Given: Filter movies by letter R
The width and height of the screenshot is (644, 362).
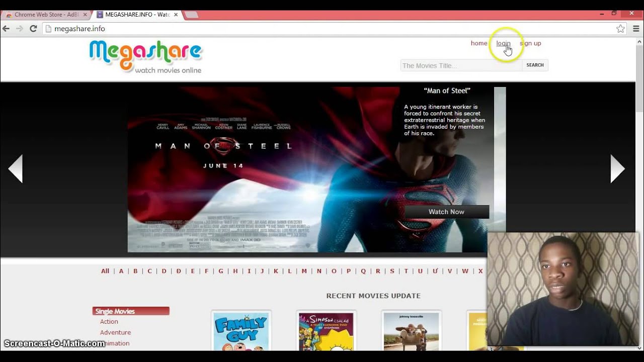Looking at the screenshot, I should tap(378, 271).
